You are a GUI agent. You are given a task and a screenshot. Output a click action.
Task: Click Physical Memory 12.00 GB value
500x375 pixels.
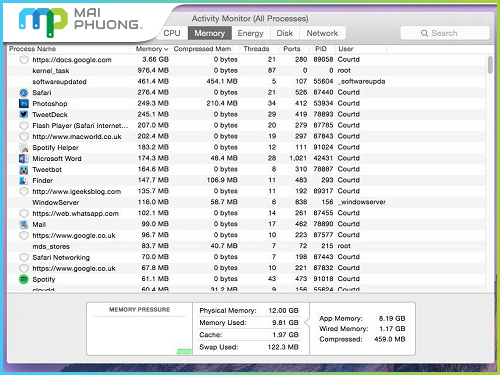click(284, 311)
